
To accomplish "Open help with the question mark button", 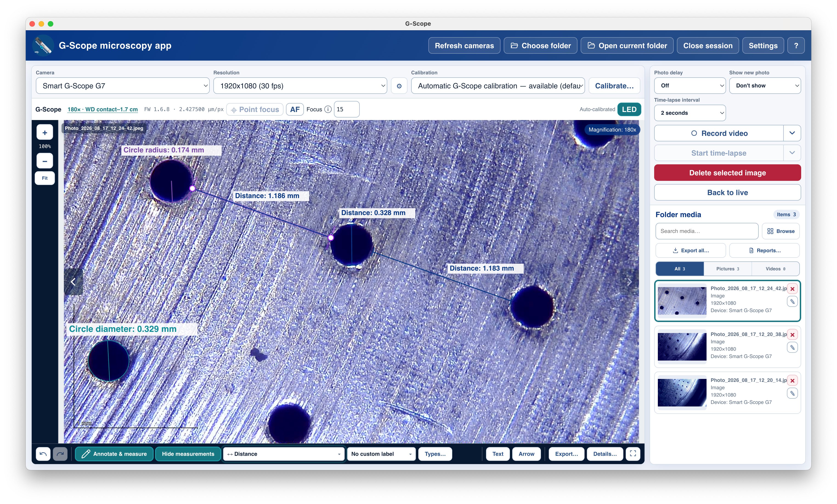I will [x=796, y=45].
